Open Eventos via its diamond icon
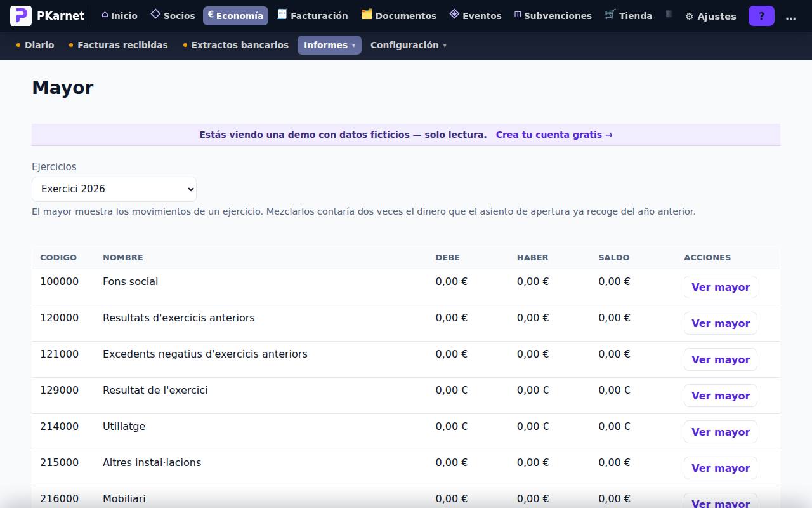The width and height of the screenshot is (812, 508). pos(454,14)
